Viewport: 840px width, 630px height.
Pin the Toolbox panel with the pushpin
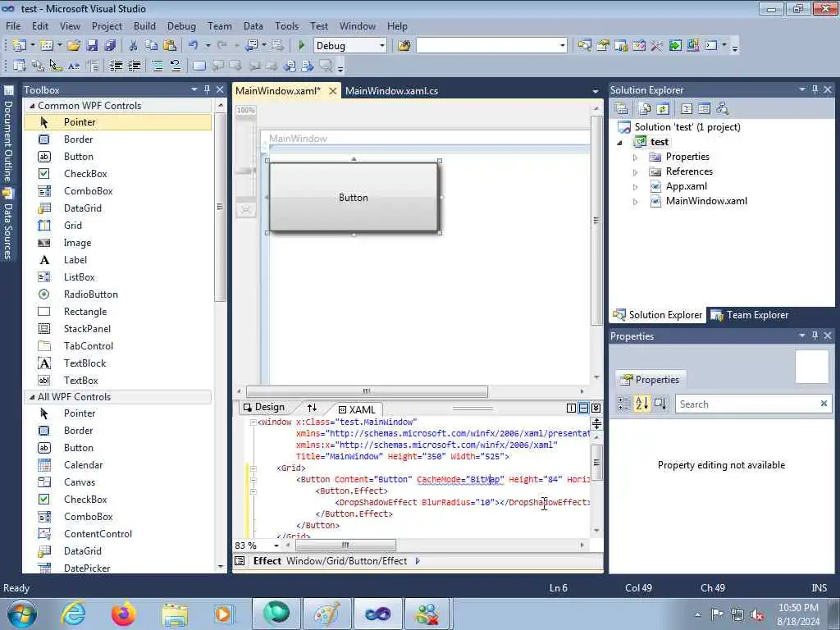pyautogui.click(x=207, y=89)
